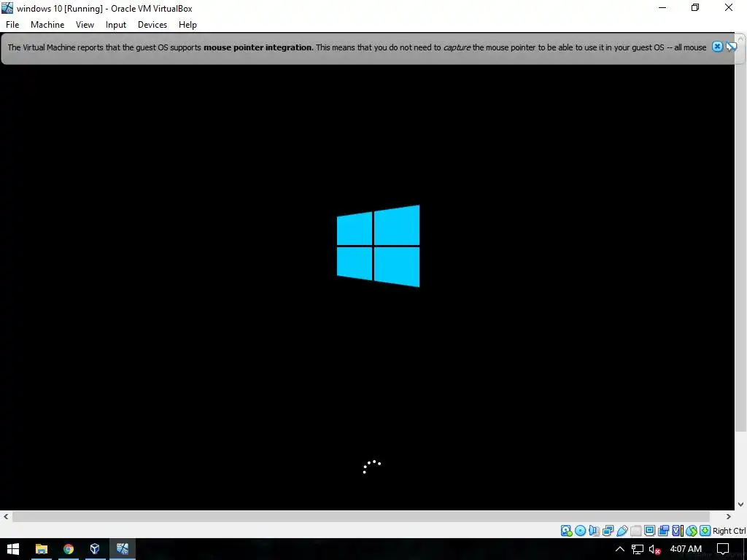This screenshot has width=747, height=560.
Task: Click the vertical scrollbar down arrow
Action: point(741,505)
